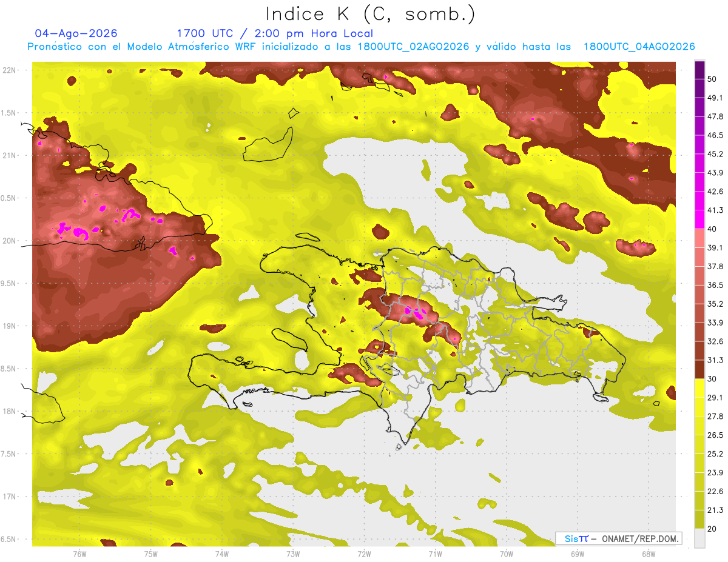Screen dimensions: 728x562
Task: Click the "72W" longitude label
Action: 364,554
